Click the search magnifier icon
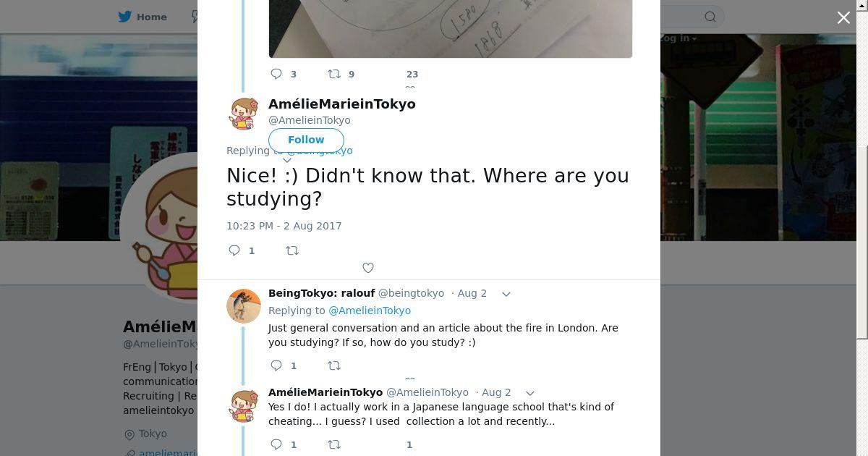This screenshot has width=868, height=456. (x=710, y=17)
